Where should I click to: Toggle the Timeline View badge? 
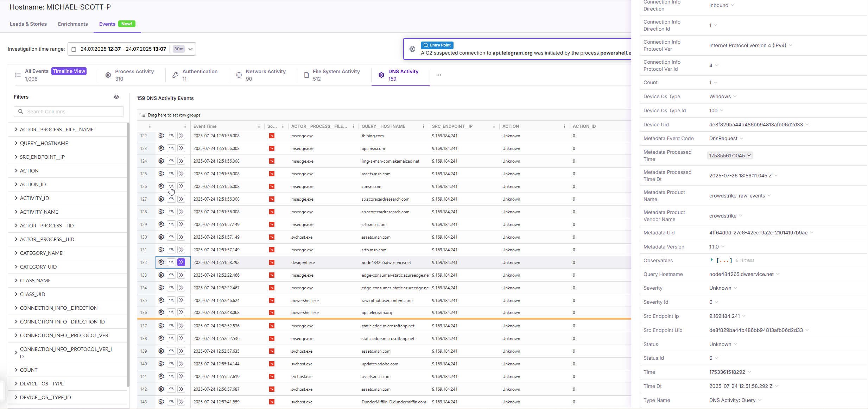[68, 71]
